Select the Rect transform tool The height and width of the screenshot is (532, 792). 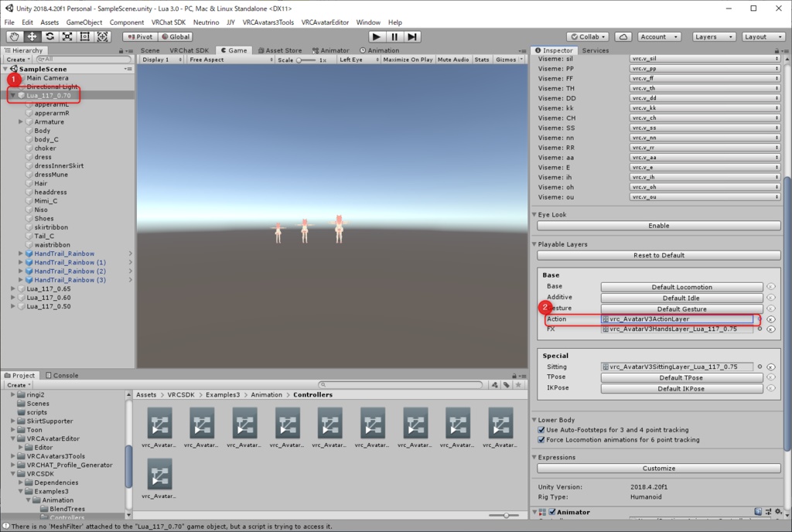pyautogui.click(x=85, y=36)
